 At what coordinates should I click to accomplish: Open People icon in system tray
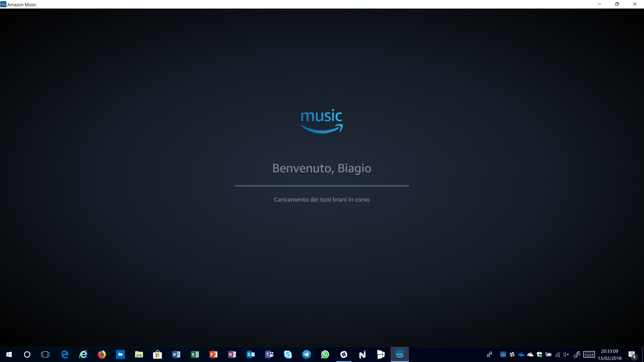(490, 354)
